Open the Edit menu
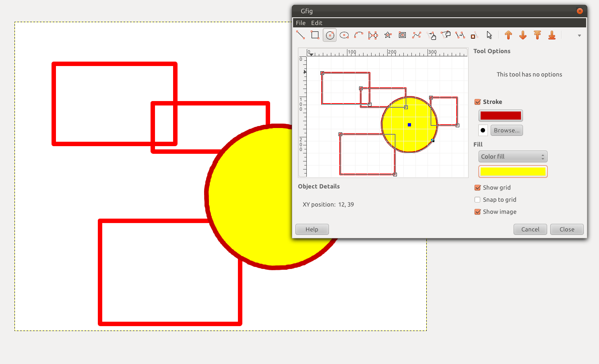This screenshot has width=599, height=364. click(x=316, y=23)
